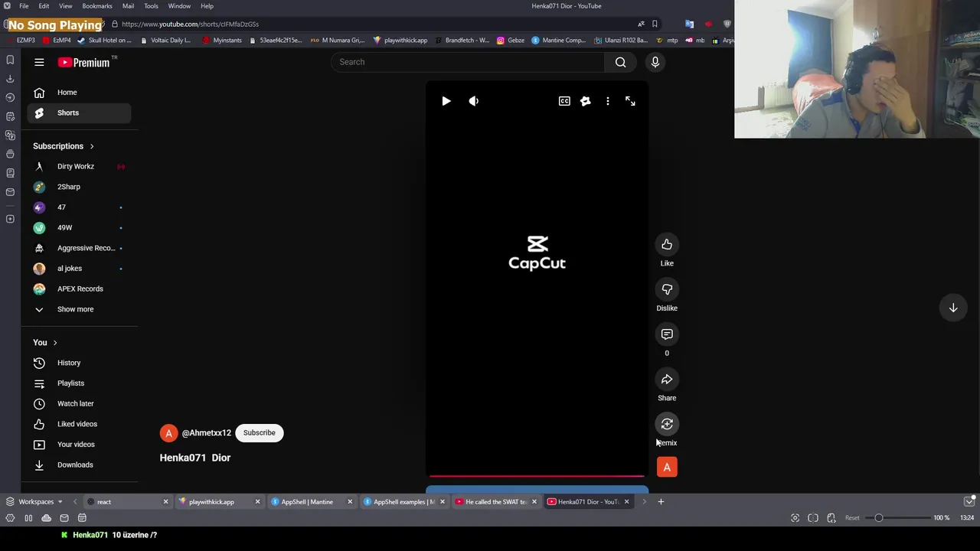Open the 49W channel subscription
This screenshot has height=551, width=980.
tap(79, 227)
